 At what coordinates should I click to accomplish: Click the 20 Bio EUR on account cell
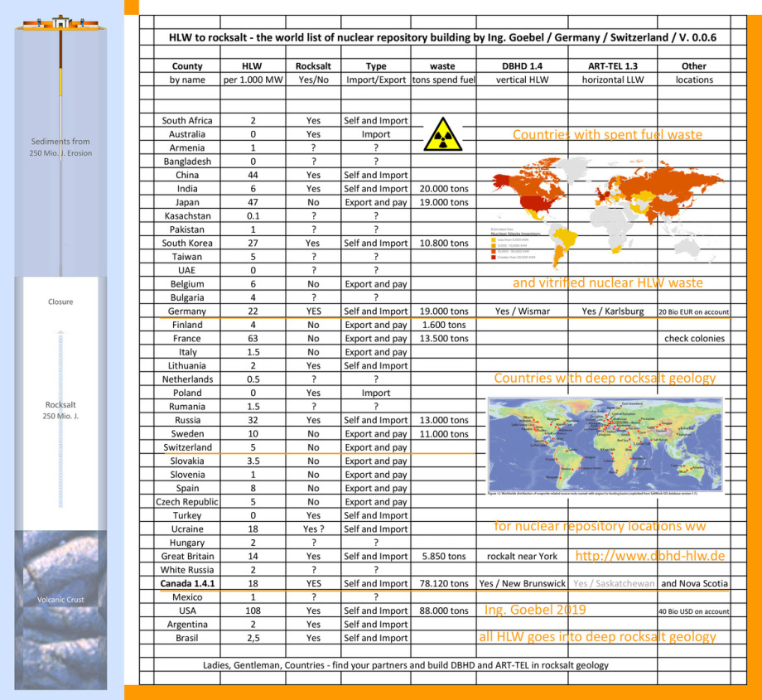(694, 312)
